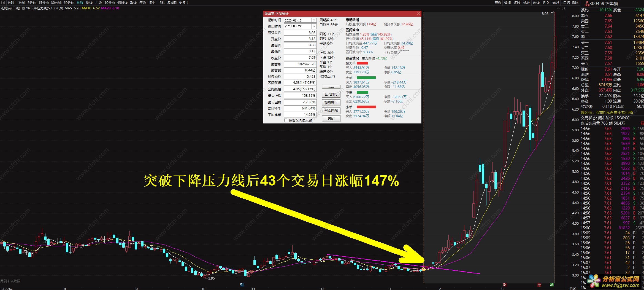This screenshot has height=290, width=644.
Task: Click the red 港 marker on the time axis
Action: click(539, 285)
